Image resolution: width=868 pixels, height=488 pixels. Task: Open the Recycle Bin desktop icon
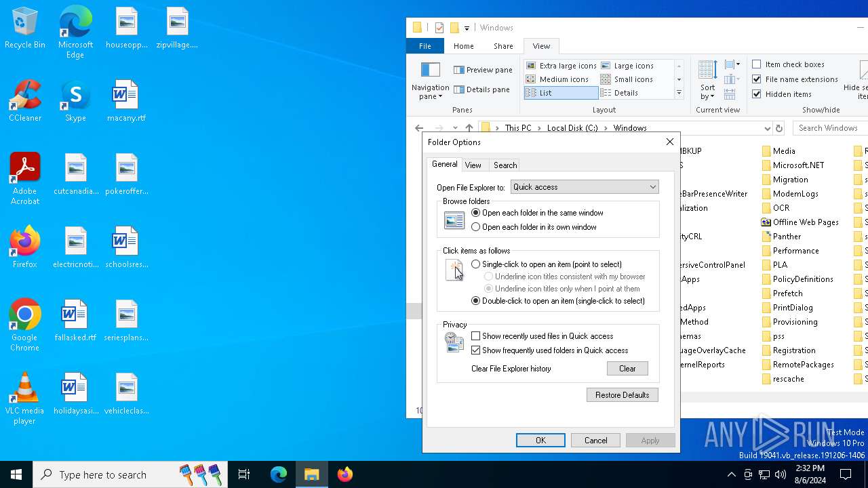click(24, 28)
